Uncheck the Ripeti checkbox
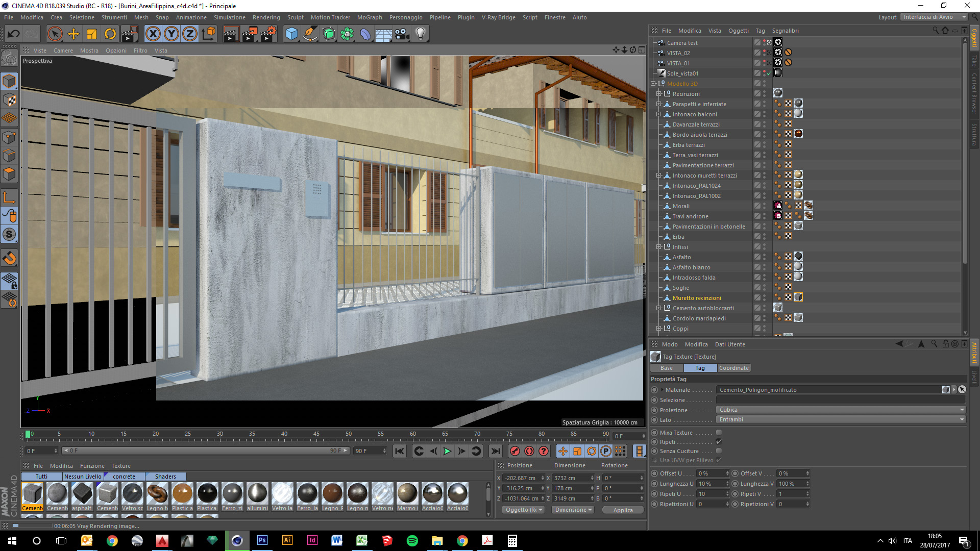 pyautogui.click(x=719, y=442)
